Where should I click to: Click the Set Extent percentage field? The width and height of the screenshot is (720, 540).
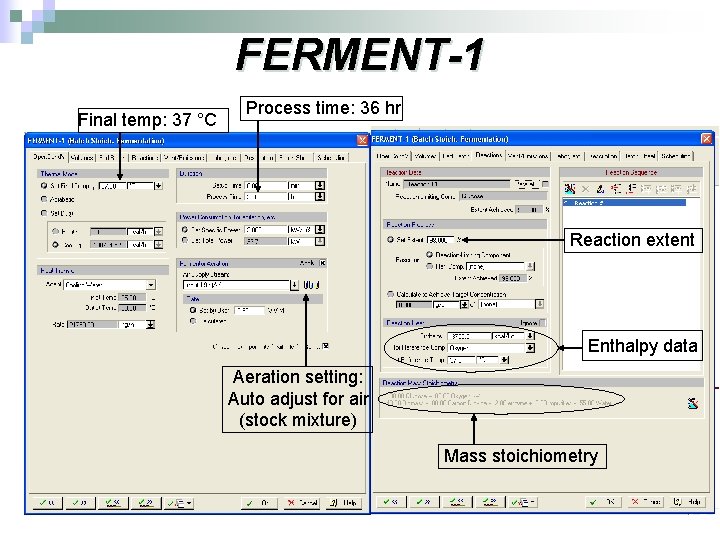coord(441,240)
